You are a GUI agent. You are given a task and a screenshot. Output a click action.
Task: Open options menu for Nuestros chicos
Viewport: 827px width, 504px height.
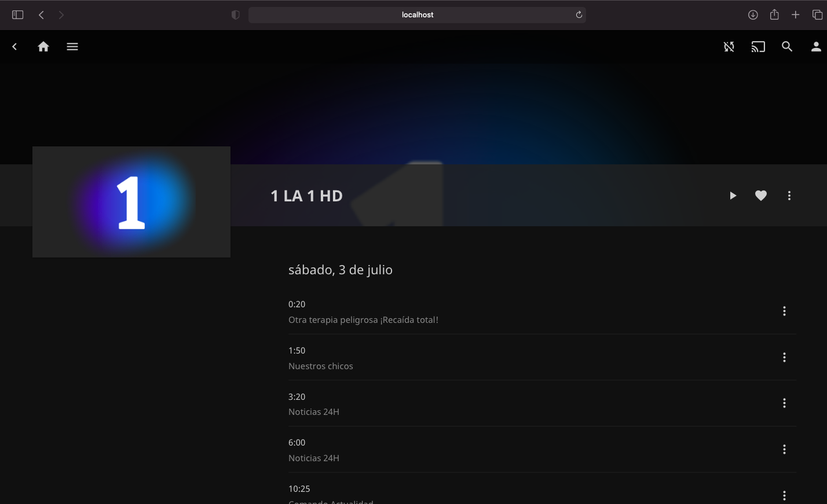pos(784,358)
